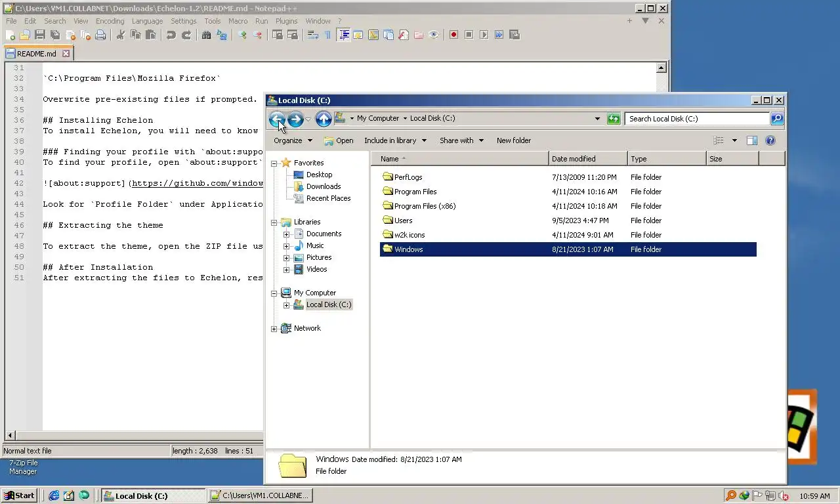Select the README.md tab
The height and width of the screenshot is (504, 840).
point(37,54)
